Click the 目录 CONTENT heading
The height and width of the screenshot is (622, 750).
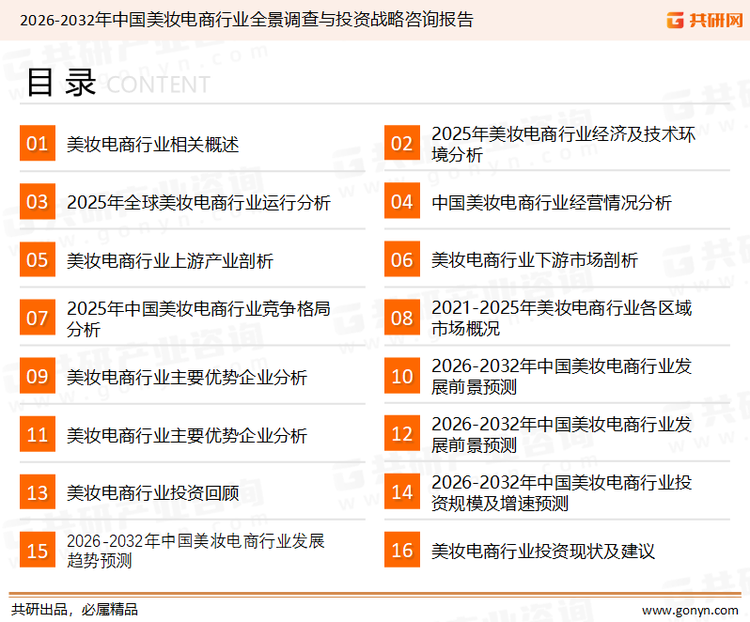coord(117,83)
